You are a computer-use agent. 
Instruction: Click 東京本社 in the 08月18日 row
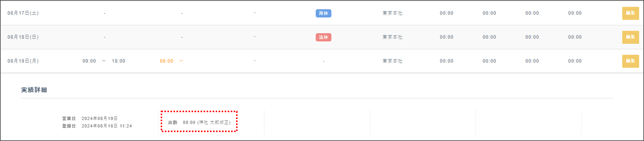[392, 37]
